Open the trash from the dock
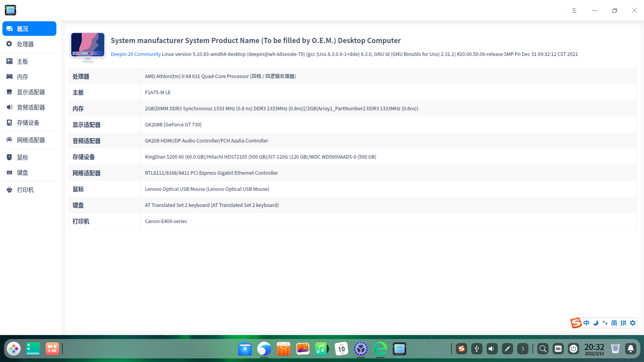Image resolution: width=644 pixels, height=362 pixels. [x=615, y=349]
